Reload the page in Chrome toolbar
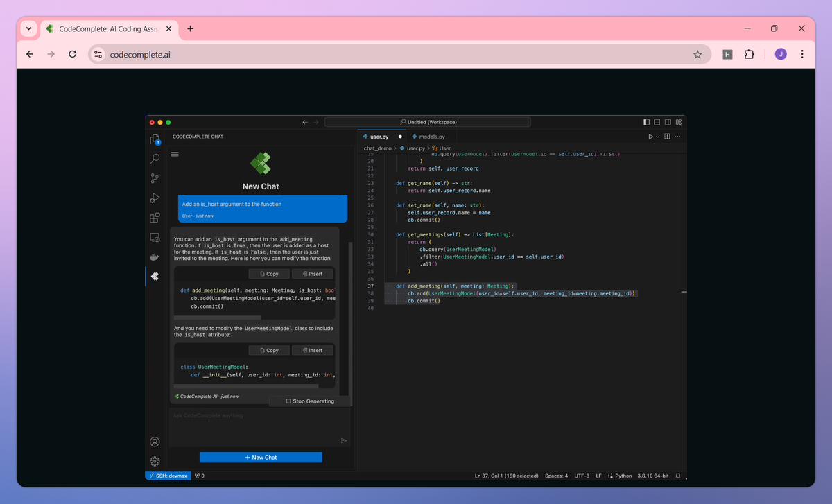The width and height of the screenshot is (832, 504). pyautogui.click(x=73, y=54)
